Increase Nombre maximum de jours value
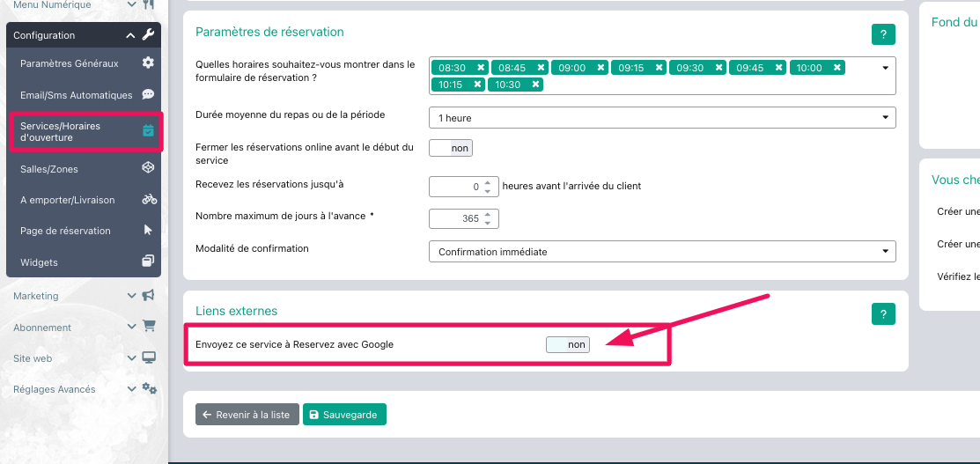980x464 pixels. pos(488,214)
